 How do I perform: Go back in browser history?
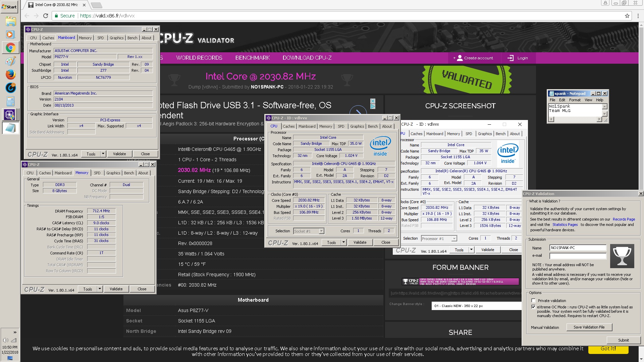pos(27,16)
